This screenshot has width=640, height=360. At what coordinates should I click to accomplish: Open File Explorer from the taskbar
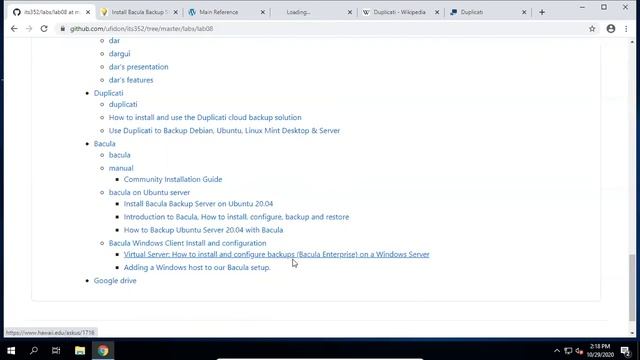tap(80, 350)
